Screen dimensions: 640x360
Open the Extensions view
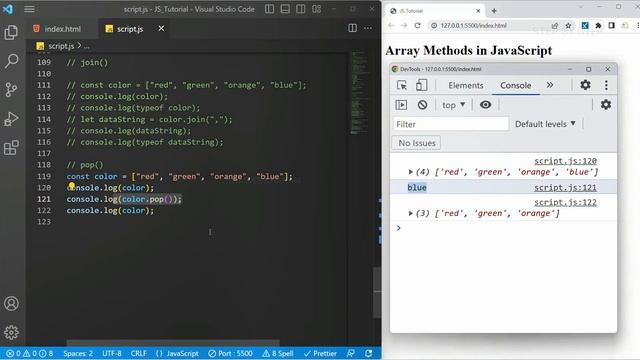click(11, 147)
